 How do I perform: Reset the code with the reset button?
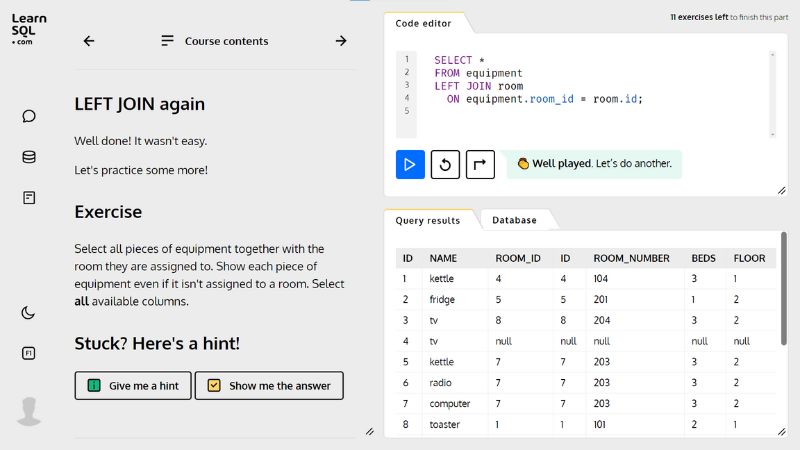(445, 164)
